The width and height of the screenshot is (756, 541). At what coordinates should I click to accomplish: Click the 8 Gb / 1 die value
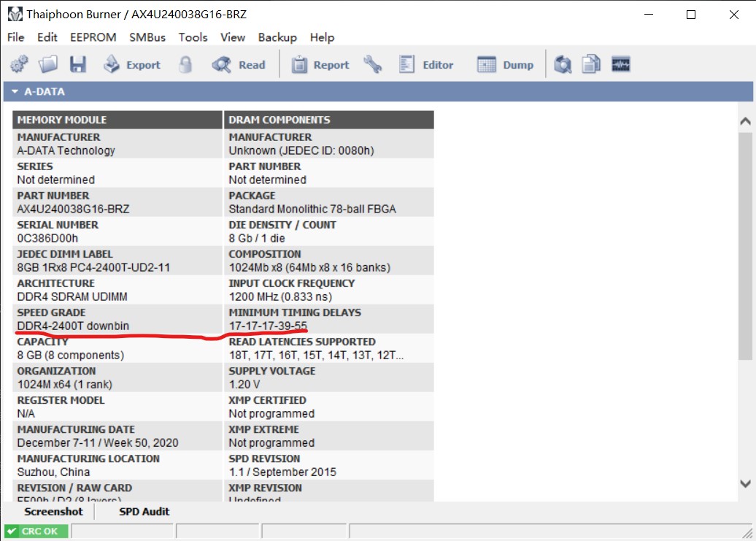tap(257, 238)
